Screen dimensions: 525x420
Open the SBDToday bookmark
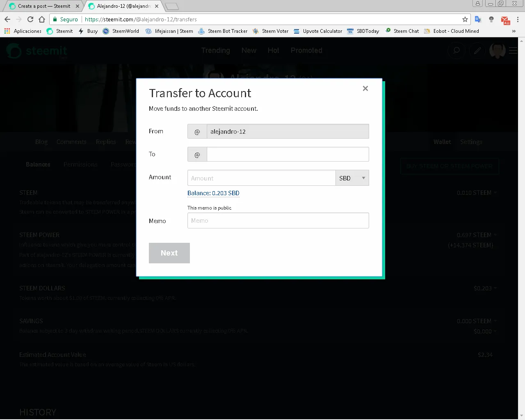click(363, 31)
